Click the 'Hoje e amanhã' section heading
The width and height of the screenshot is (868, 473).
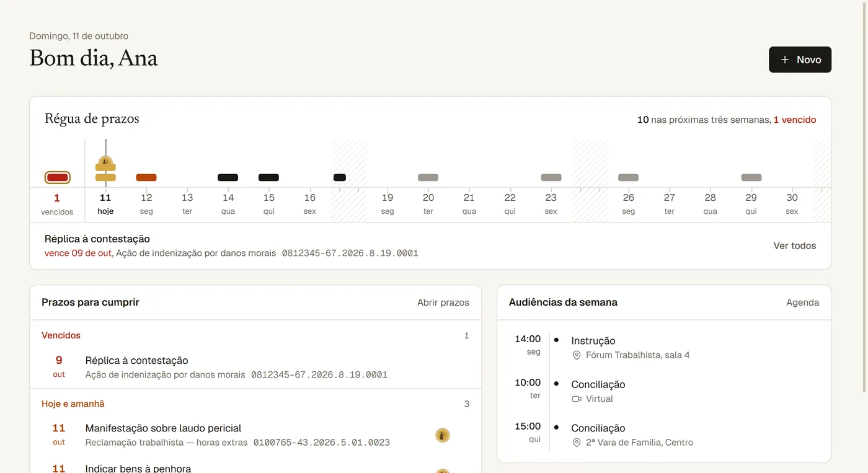pyautogui.click(x=73, y=404)
